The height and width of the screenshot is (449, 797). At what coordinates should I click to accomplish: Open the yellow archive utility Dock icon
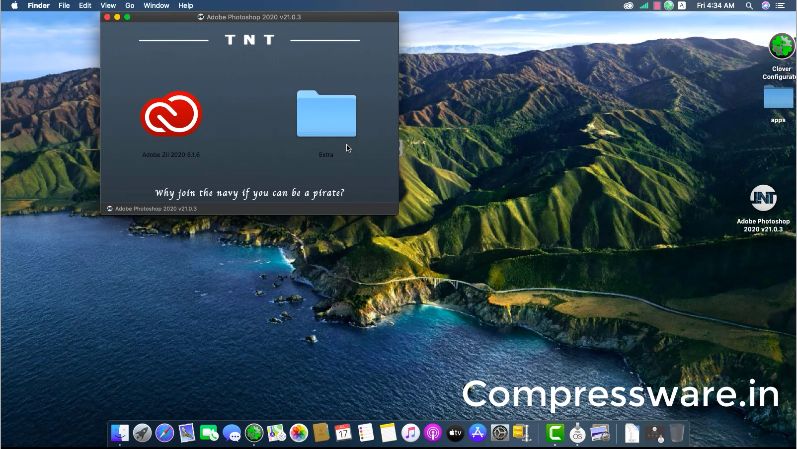click(522, 433)
